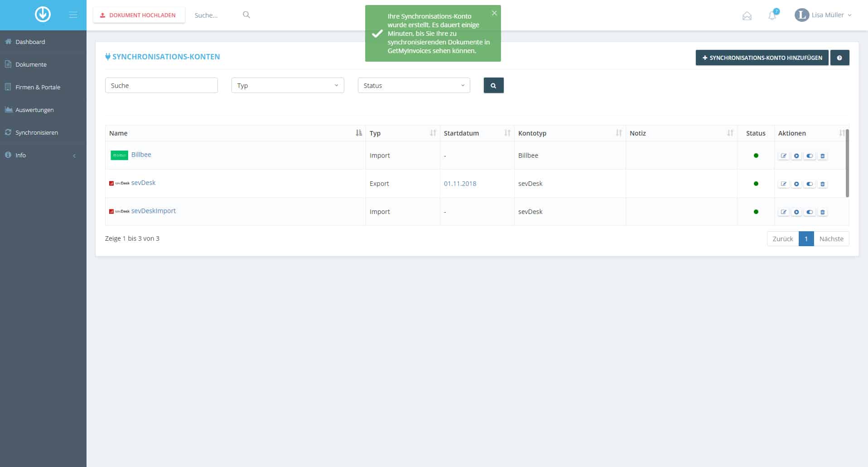Image resolution: width=868 pixels, height=467 pixels.
Task: Delete the sevDeskImport account
Action: 823,212
